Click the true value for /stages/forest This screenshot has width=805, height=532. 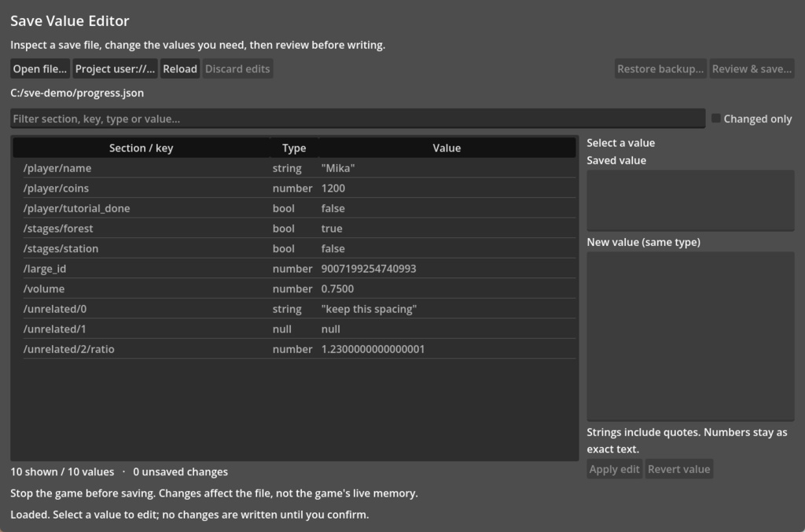click(x=332, y=229)
